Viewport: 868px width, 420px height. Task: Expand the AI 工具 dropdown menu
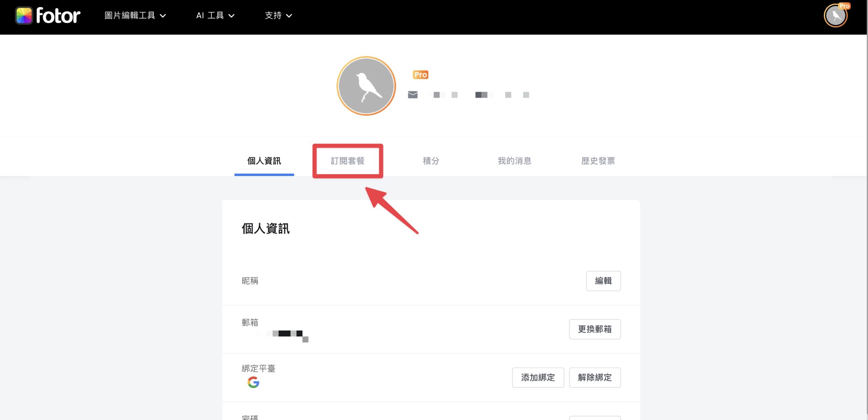(215, 16)
